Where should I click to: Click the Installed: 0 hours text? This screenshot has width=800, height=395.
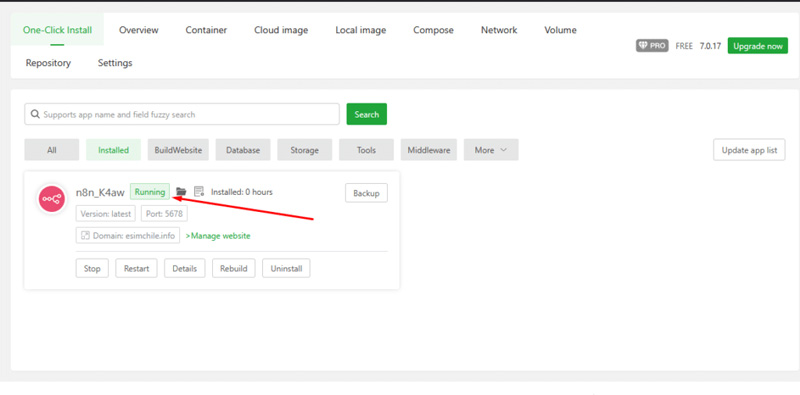[242, 192]
